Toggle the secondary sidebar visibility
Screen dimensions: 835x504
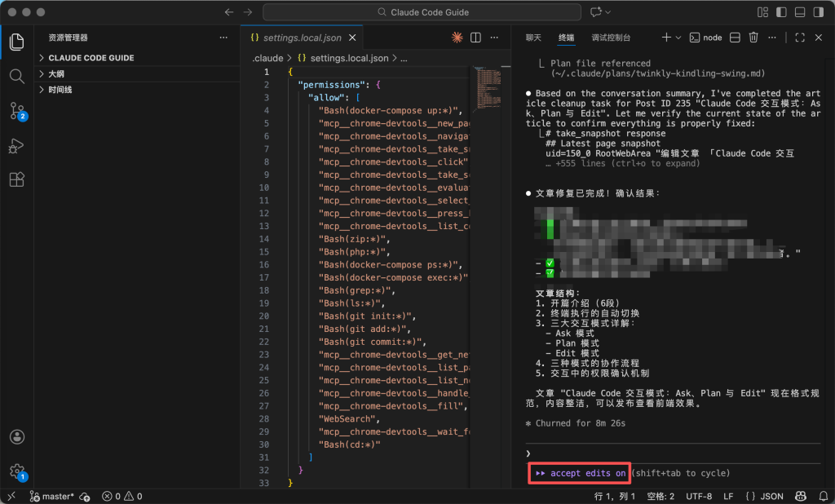[x=818, y=12]
